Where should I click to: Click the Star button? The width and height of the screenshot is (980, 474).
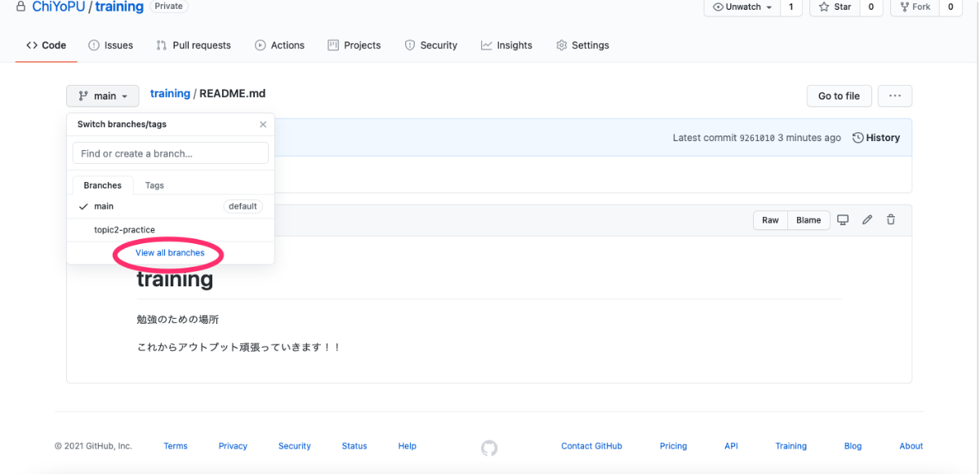[x=835, y=7]
